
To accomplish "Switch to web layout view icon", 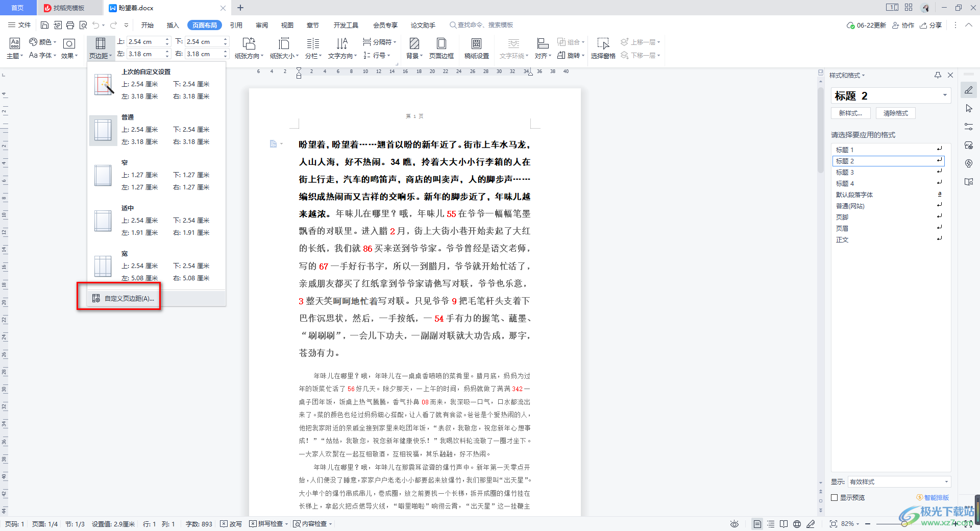I will click(797, 524).
